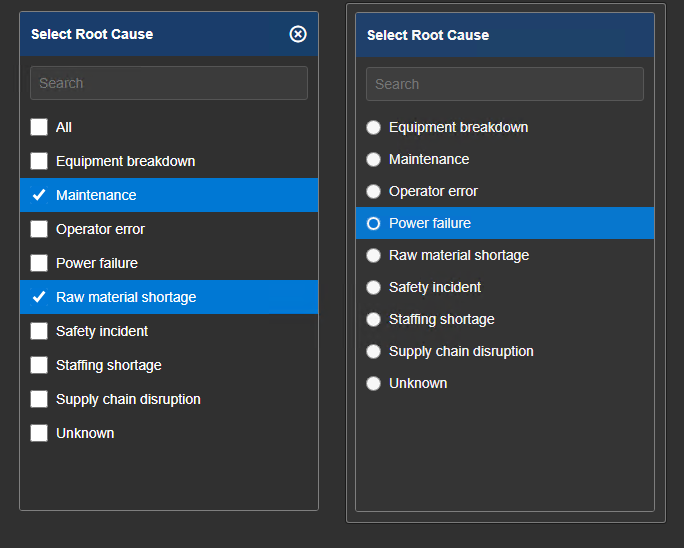Click 'Power failure' text in the checkbox list
Viewport: 684px width, 548px height.
[x=97, y=263]
